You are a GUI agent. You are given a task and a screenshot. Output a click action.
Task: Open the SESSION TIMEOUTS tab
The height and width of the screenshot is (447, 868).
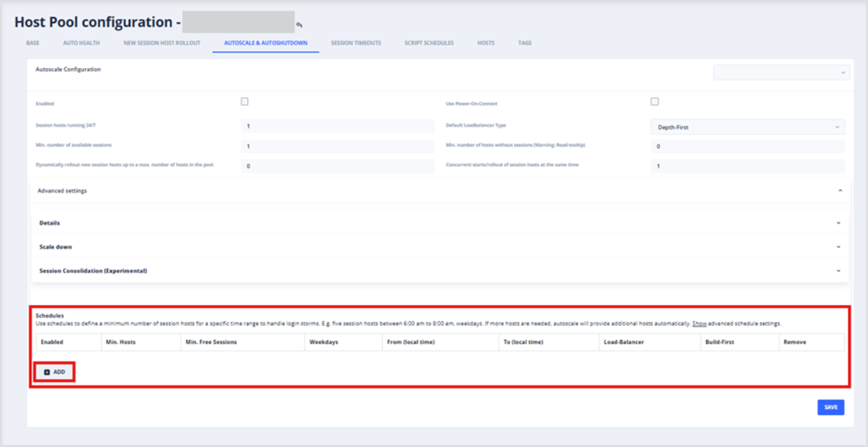pos(356,43)
